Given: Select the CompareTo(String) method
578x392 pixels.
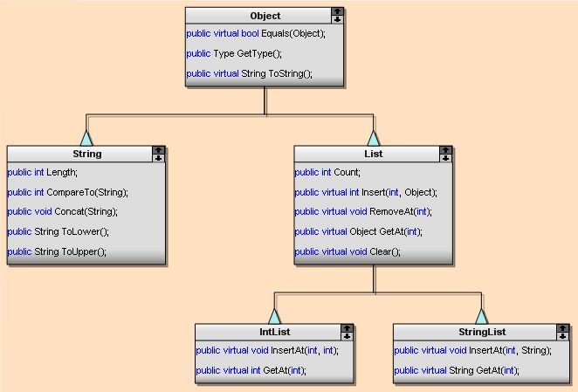Looking at the screenshot, I should 68,192.
